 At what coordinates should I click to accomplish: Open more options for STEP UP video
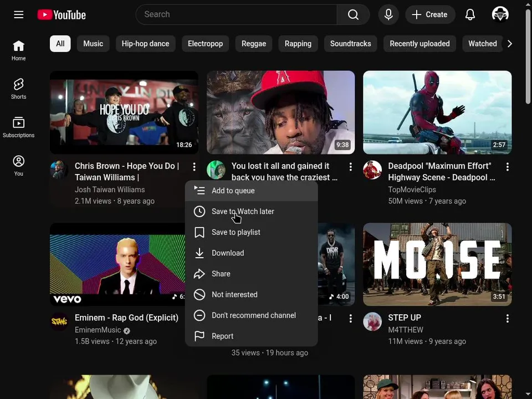tap(507, 318)
